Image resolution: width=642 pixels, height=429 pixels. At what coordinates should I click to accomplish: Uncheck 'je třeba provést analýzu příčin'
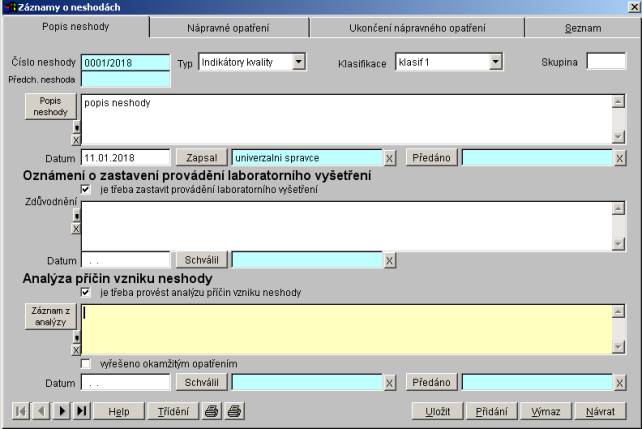86,292
